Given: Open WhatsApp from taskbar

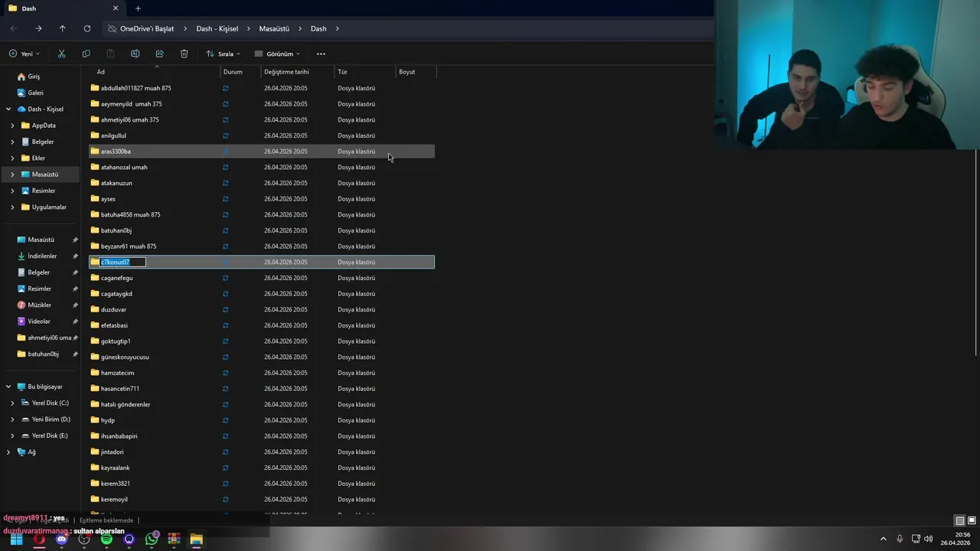Looking at the screenshot, I should pos(152,540).
